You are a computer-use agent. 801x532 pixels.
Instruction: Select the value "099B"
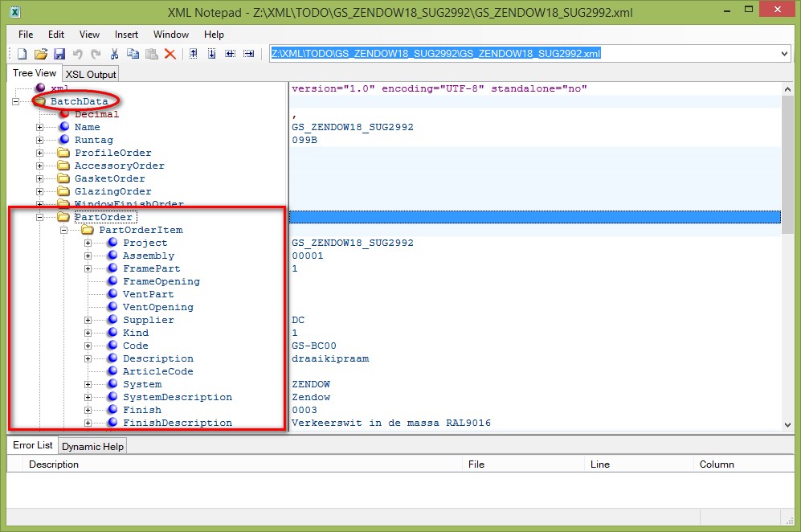(304, 140)
